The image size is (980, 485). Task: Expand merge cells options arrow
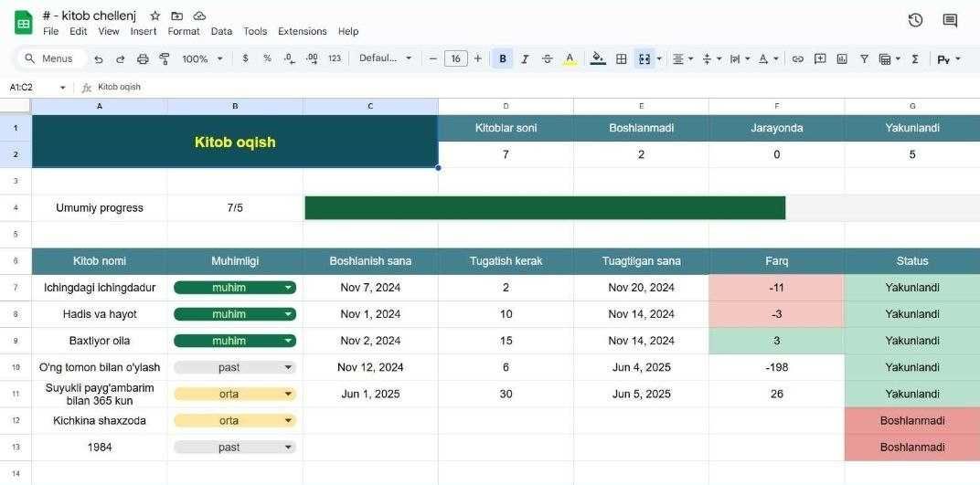659,58
